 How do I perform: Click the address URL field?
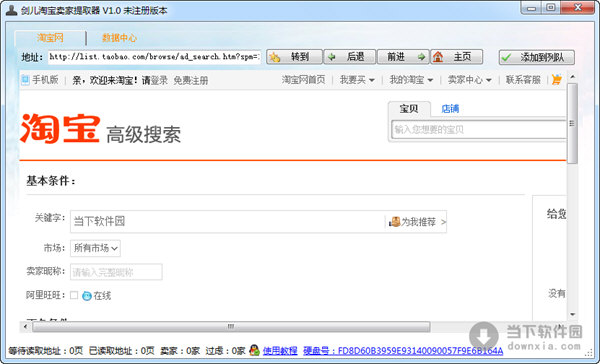pyautogui.click(x=154, y=57)
